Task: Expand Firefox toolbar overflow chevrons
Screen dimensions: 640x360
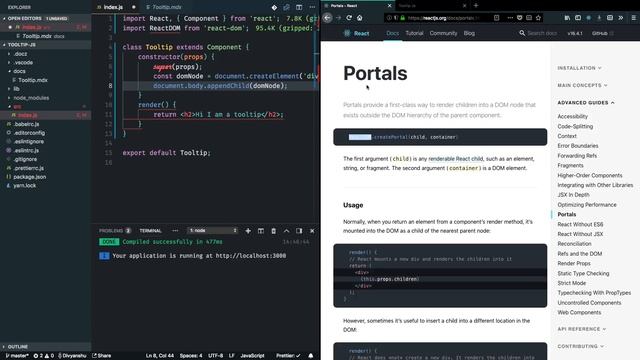Action: point(621,18)
